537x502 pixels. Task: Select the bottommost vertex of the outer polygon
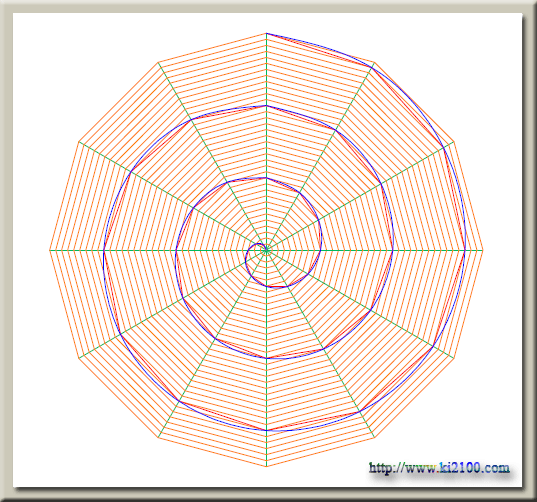[266, 466]
